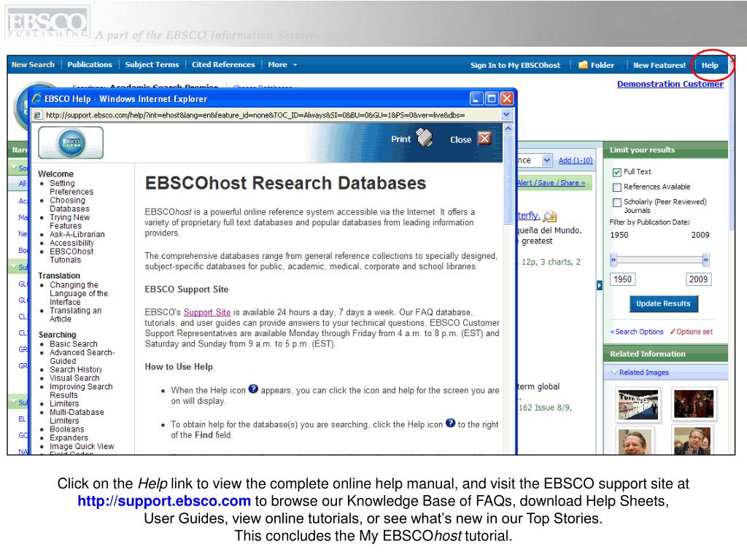
Task: Open the dark red related image thumbnail
Action: point(694,404)
